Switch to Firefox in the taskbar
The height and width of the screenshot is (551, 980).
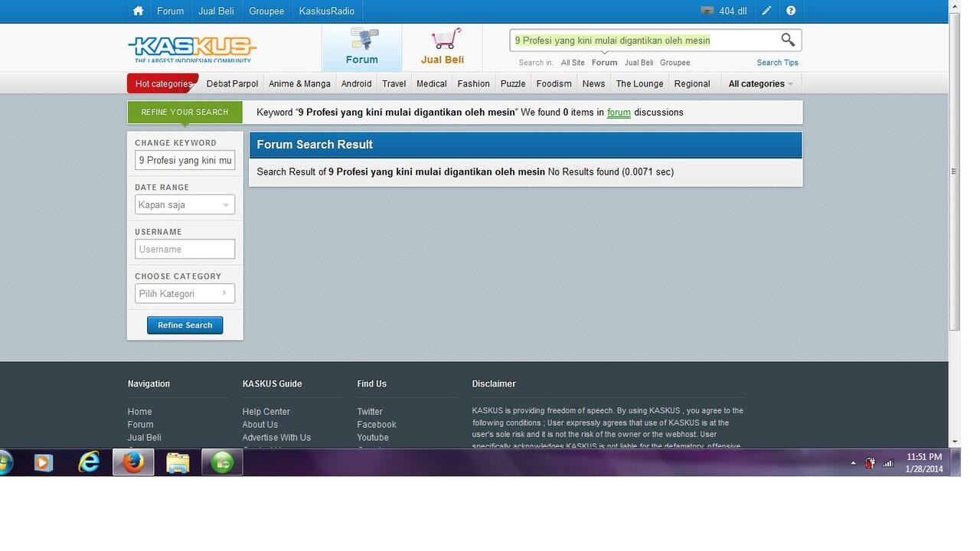point(133,462)
